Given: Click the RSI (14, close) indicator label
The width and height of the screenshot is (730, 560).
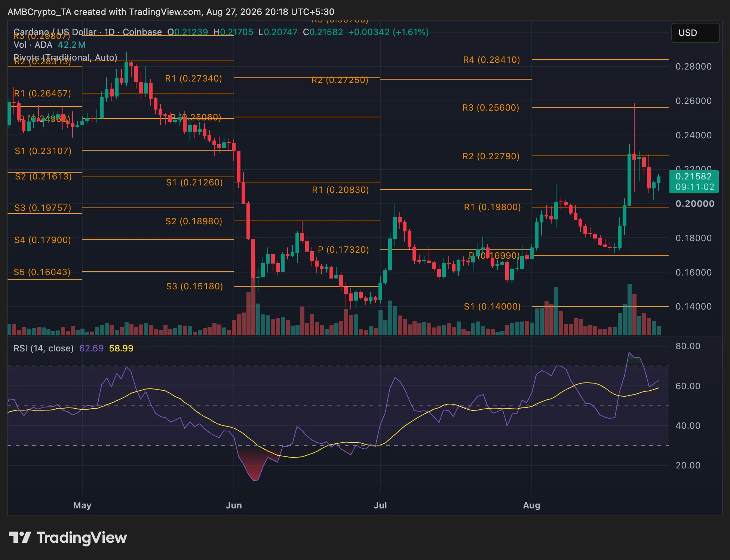Looking at the screenshot, I should [43, 348].
